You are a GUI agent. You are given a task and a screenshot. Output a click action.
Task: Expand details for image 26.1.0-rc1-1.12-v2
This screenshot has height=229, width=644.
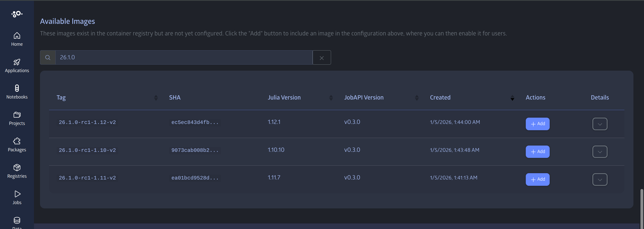pyautogui.click(x=600, y=124)
